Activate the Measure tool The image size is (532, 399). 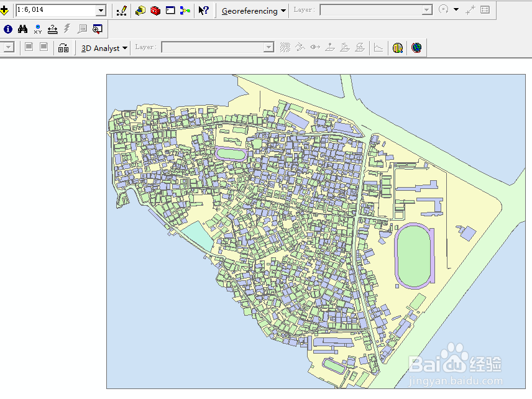point(53,29)
